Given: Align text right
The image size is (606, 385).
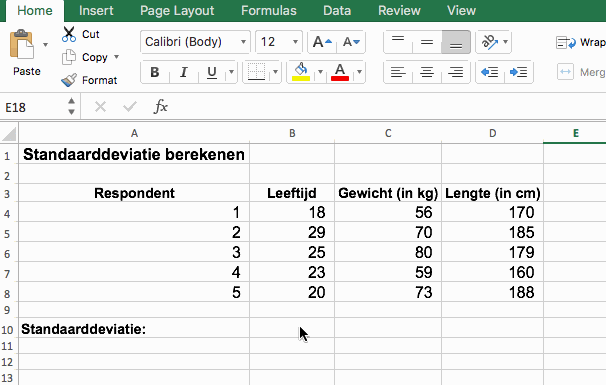Looking at the screenshot, I should (x=456, y=72).
